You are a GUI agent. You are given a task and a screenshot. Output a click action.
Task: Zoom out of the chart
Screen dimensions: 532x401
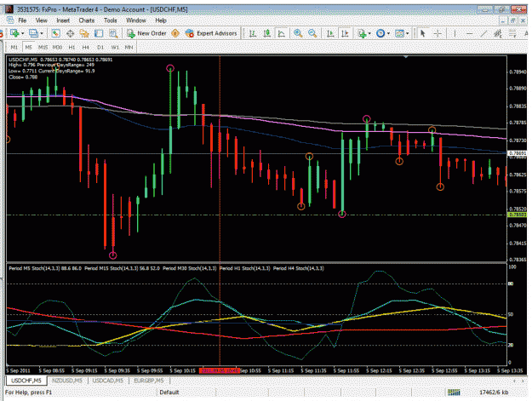(x=312, y=33)
